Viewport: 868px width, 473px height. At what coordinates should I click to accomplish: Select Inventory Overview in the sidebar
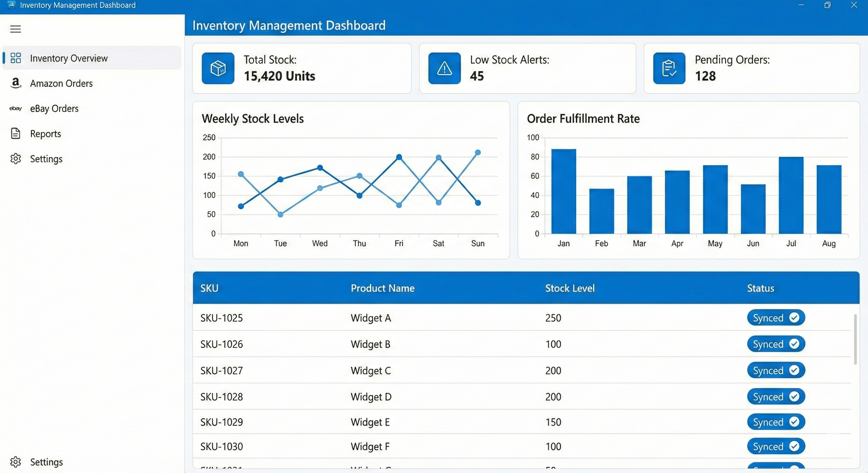pyautogui.click(x=68, y=58)
